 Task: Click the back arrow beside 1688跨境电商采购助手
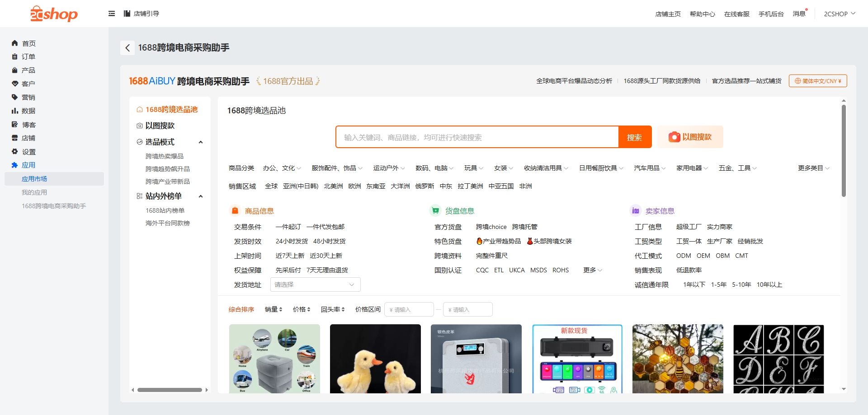click(127, 48)
